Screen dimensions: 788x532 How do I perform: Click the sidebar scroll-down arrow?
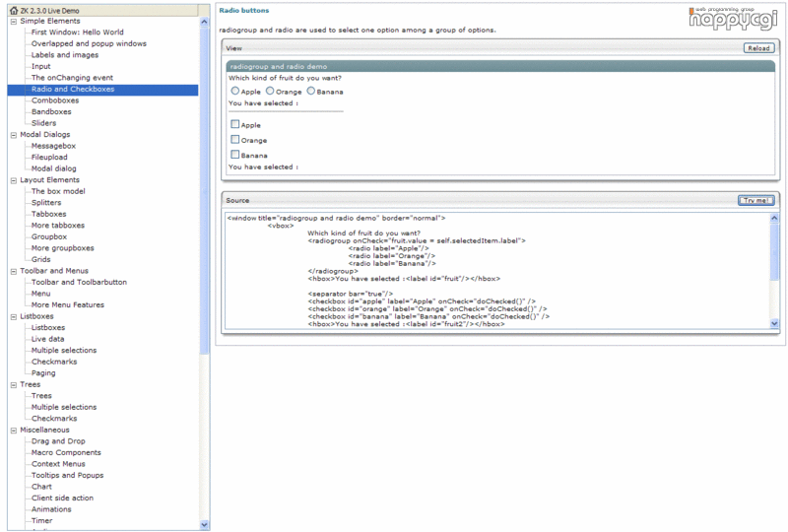pyautogui.click(x=204, y=524)
